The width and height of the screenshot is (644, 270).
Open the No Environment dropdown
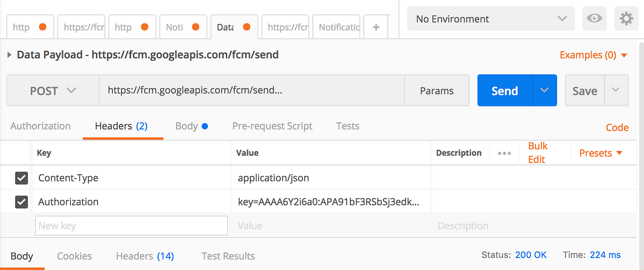(491, 19)
